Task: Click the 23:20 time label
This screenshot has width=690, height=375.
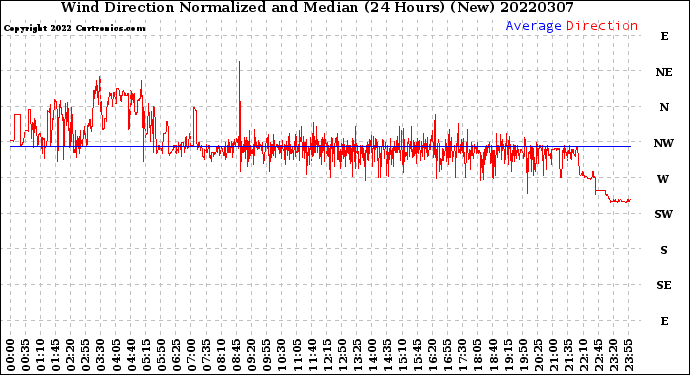Action: (x=613, y=355)
